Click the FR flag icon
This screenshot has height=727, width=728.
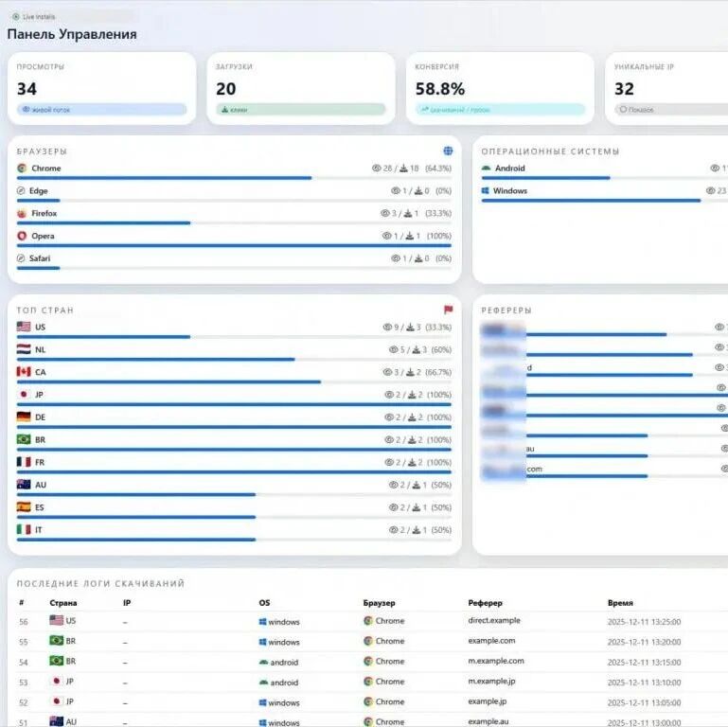click(24, 462)
